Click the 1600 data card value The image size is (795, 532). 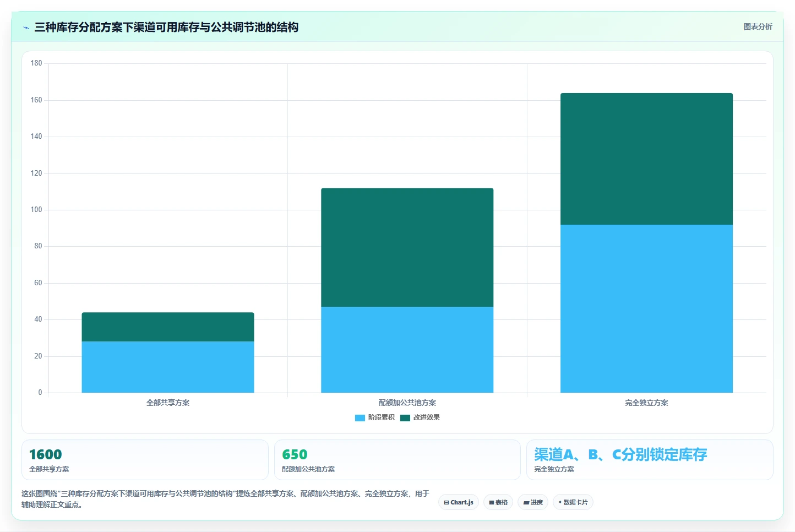45,454
